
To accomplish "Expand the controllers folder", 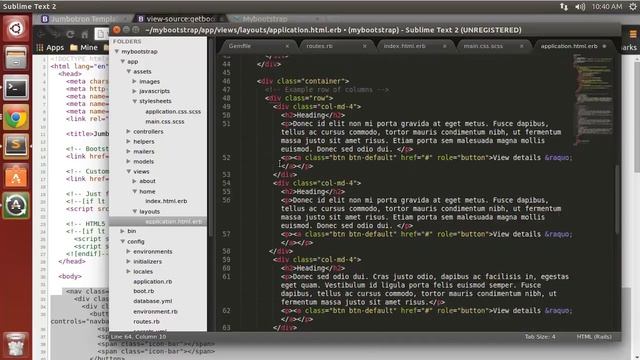I will click(129, 131).
